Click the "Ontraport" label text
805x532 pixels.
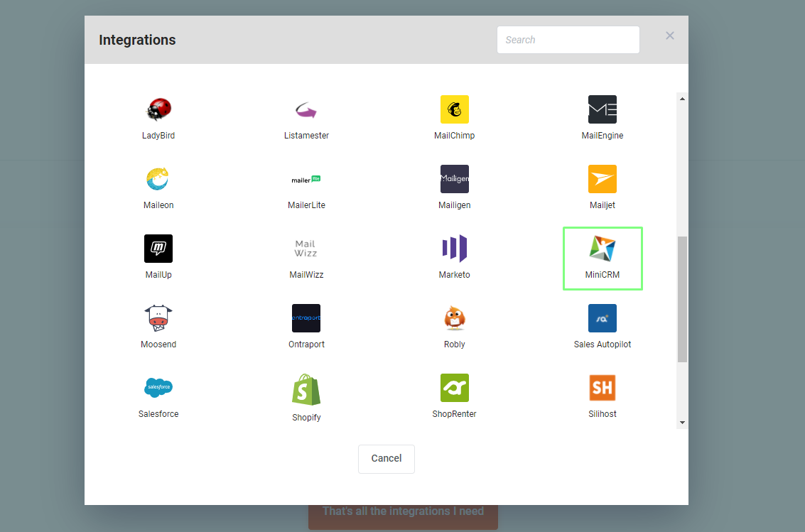click(306, 344)
